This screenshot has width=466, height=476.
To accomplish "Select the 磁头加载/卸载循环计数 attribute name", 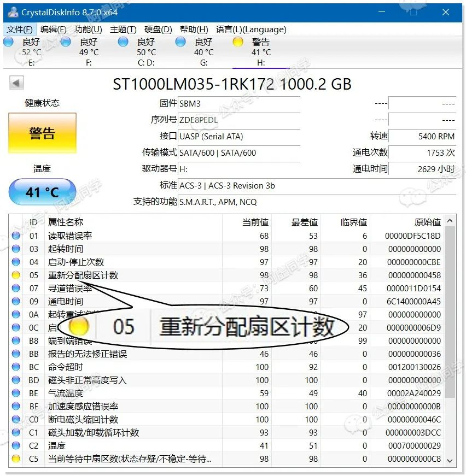I will click(x=94, y=433).
